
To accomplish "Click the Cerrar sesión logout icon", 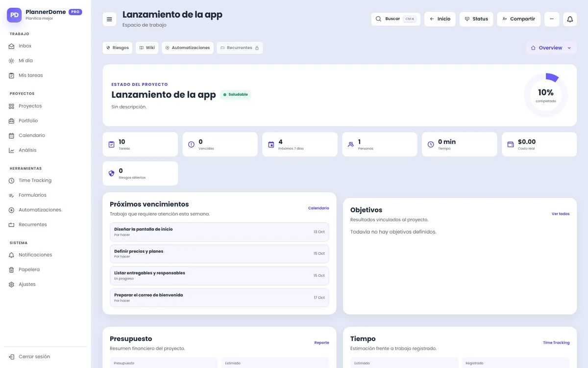I will [12, 357].
